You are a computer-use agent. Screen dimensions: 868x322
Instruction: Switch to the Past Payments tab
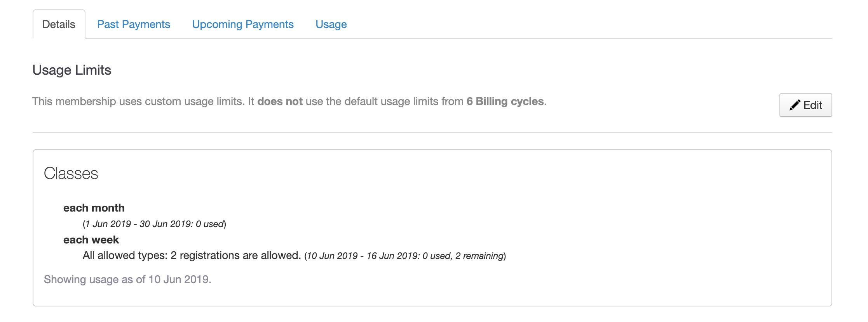point(133,24)
